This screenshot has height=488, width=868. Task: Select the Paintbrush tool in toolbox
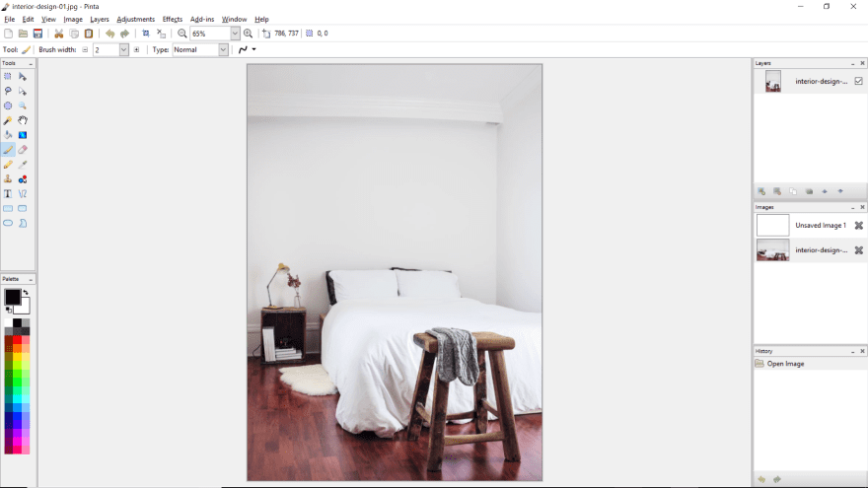[8, 150]
